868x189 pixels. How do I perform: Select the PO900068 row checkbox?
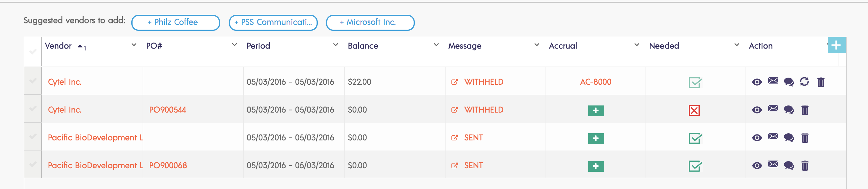click(33, 165)
